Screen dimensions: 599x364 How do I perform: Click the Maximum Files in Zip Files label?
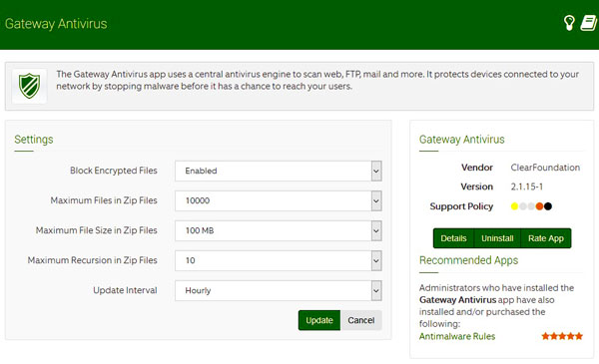pyautogui.click(x=104, y=200)
